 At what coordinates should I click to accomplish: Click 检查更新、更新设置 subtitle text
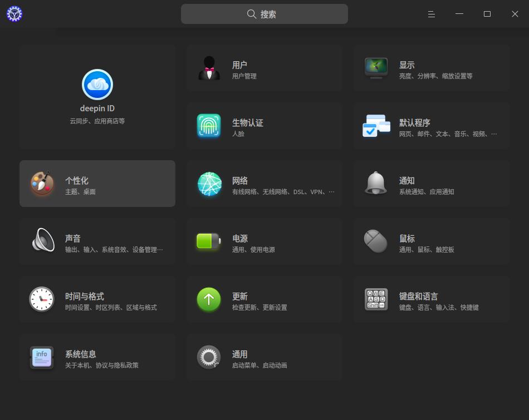(x=259, y=308)
